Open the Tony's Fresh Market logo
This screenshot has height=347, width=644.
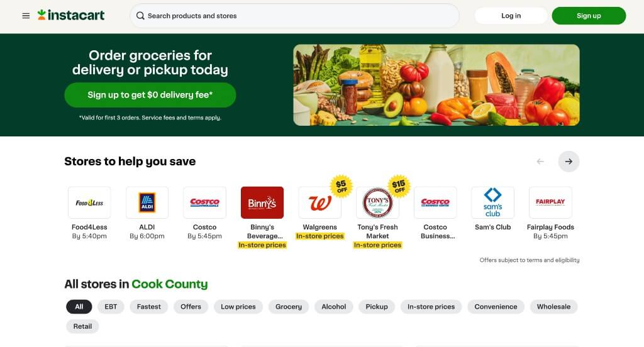click(377, 202)
